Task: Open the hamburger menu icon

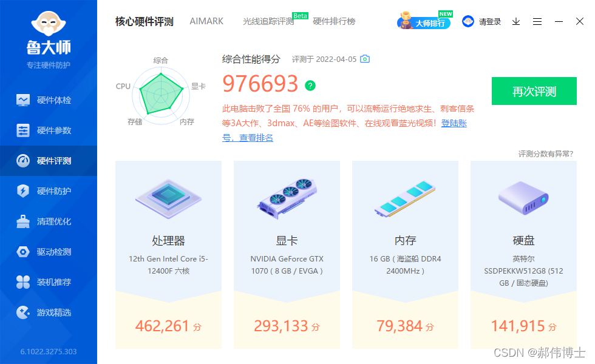Action: point(537,22)
